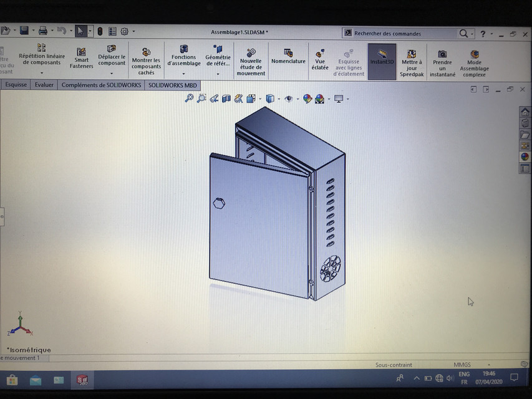Switch to the Évaluer tab
The height and width of the screenshot is (399, 532).
click(44, 85)
